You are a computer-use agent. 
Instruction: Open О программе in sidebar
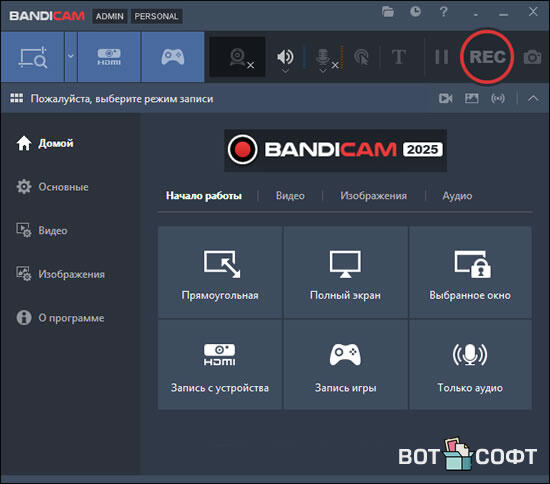(60, 318)
